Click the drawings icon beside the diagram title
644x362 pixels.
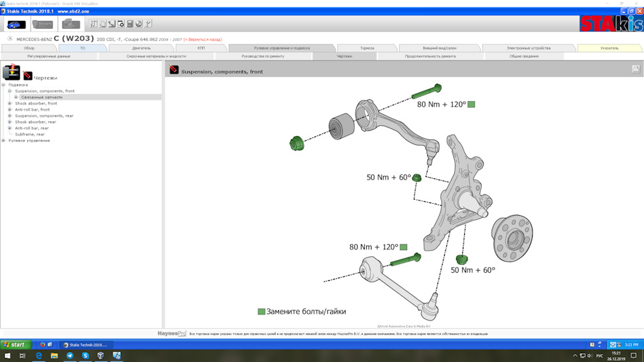[174, 70]
